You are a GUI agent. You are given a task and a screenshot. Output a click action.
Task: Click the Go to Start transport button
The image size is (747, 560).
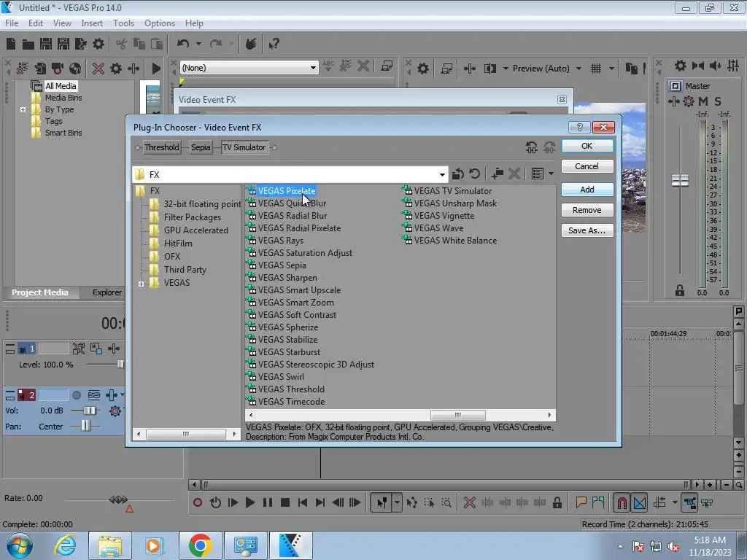[303, 502]
